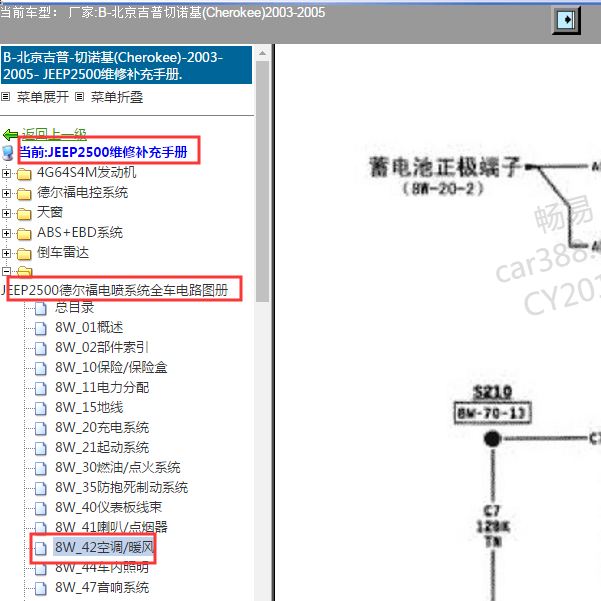This screenshot has height=601, width=601.
Task: Click the folder icon of 德尔福电控系统
Action: tap(24, 194)
